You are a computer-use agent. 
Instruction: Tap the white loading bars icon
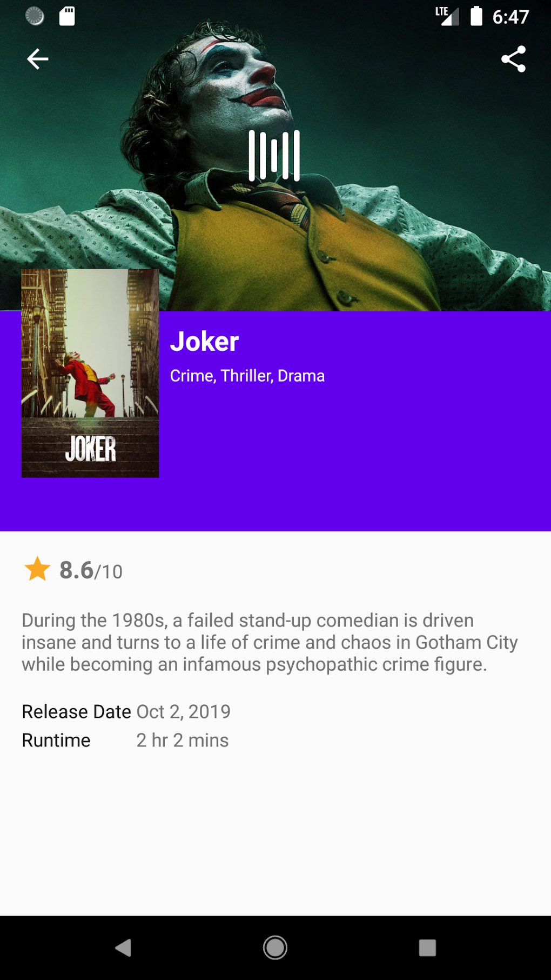pyautogui.click(x=274, y=156)
